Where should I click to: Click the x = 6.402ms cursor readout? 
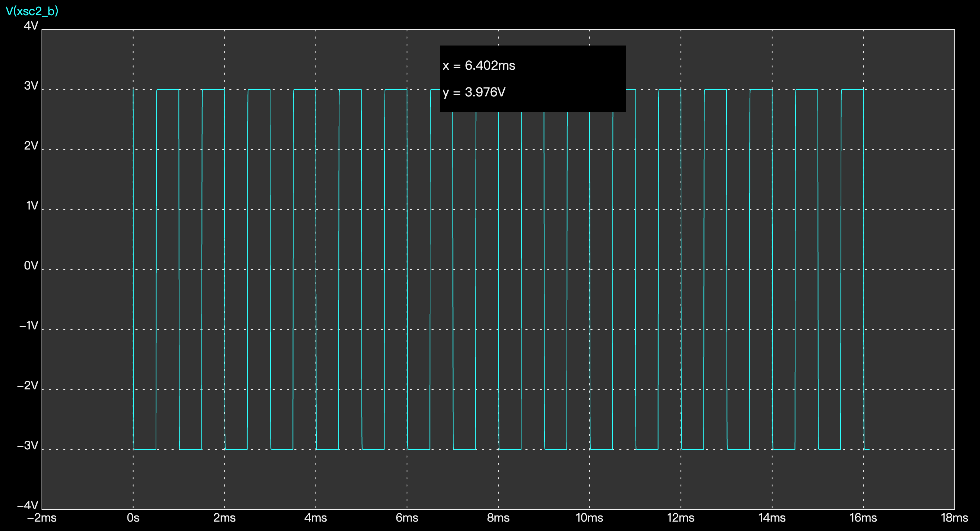[x=479, y=65]
